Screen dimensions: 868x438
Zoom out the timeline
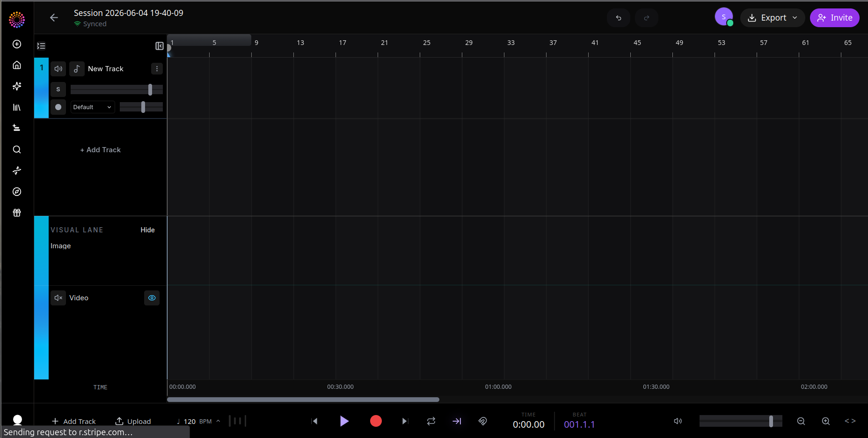click(801, 421)
